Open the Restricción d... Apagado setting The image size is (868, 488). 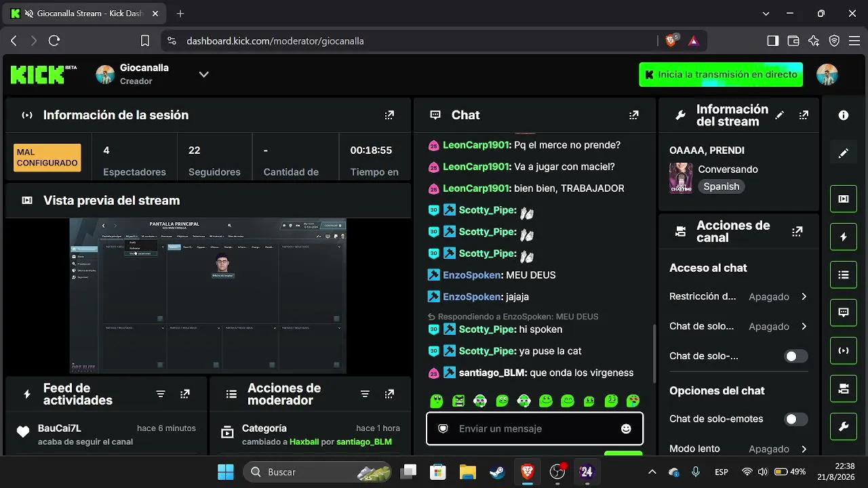[738, 297]
